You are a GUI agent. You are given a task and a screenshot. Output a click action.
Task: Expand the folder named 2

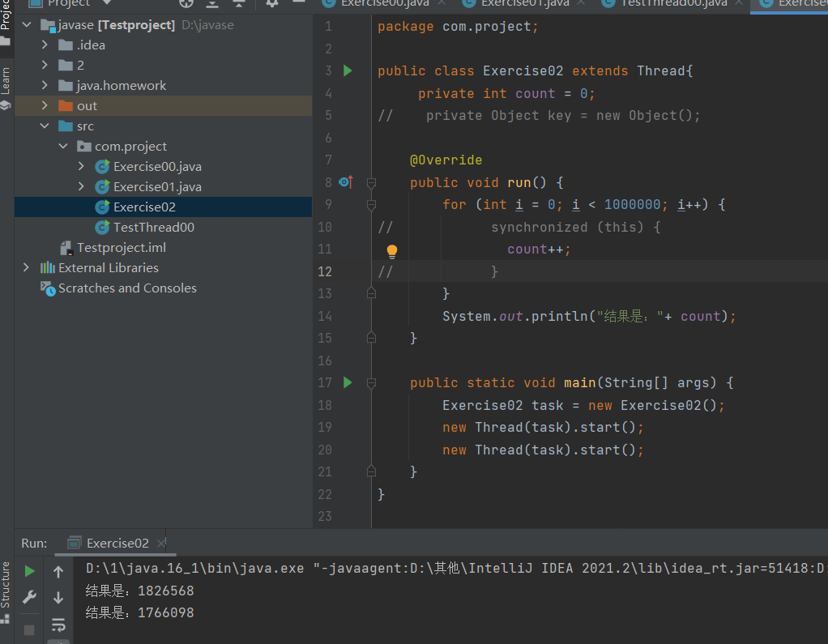(x=45, y=66)
